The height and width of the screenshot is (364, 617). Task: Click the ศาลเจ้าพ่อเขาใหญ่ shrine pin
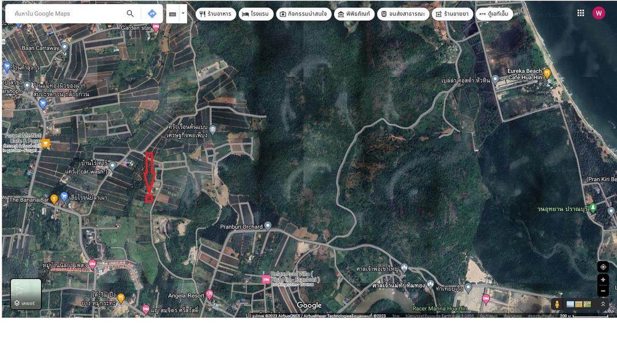(404, 268)
